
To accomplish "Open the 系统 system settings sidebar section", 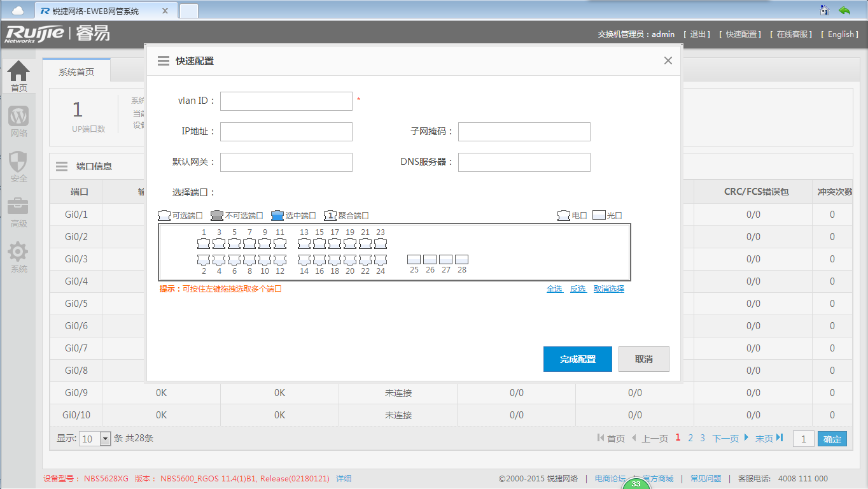I will coord(18,257).
